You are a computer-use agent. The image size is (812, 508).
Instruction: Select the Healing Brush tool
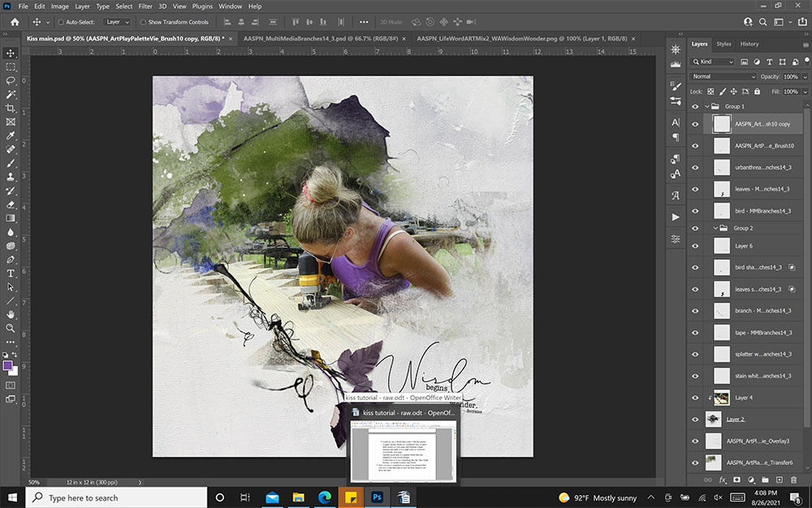(x=11, y=150)
